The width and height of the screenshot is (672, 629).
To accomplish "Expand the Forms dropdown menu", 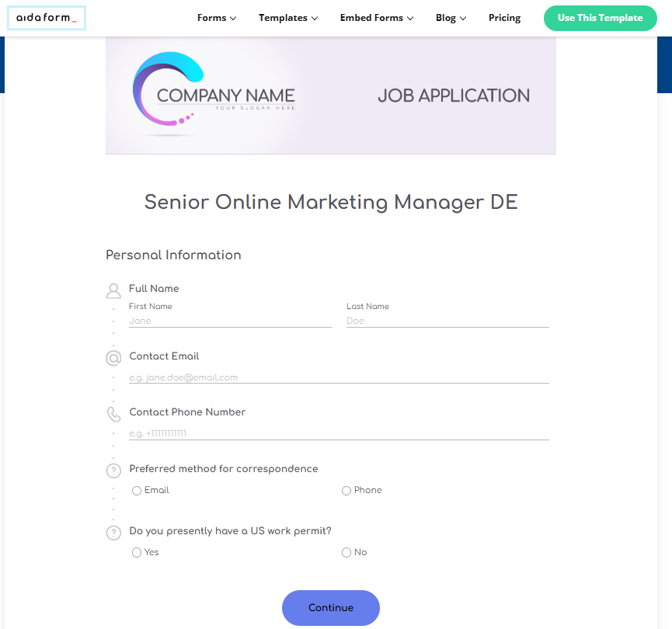I will (x=217, y=18).
